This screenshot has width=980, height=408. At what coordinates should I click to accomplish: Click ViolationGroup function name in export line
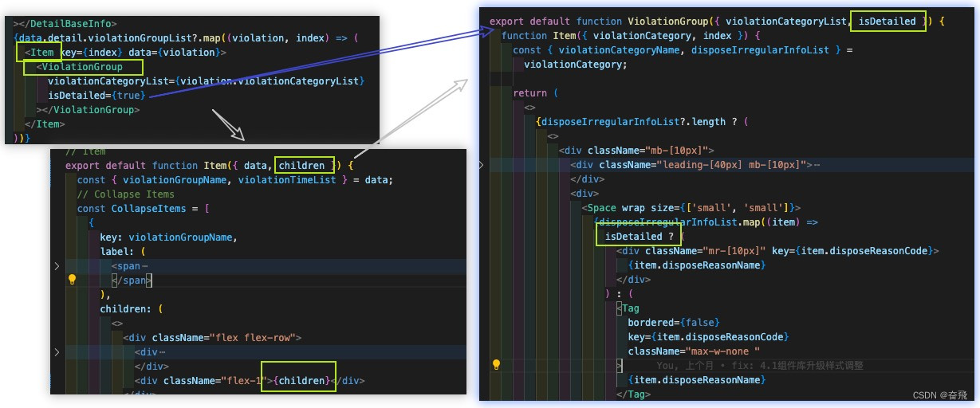pyautogui.click(x=668, y=21)
